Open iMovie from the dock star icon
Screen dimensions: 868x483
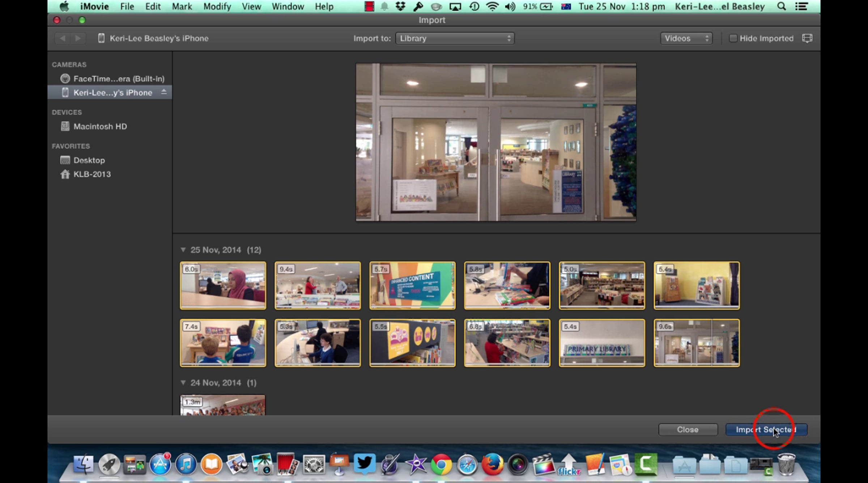(x=416, y=464)
